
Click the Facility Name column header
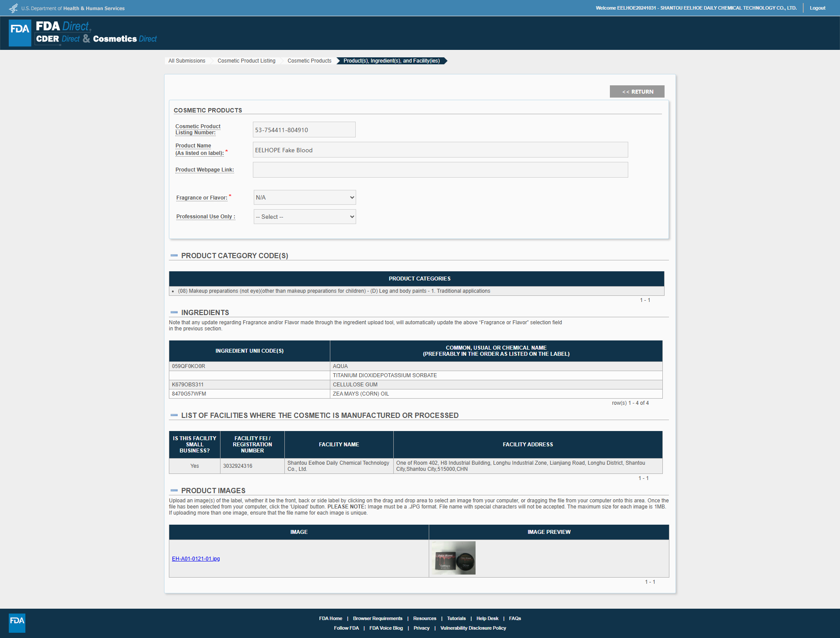click(339, 445)
